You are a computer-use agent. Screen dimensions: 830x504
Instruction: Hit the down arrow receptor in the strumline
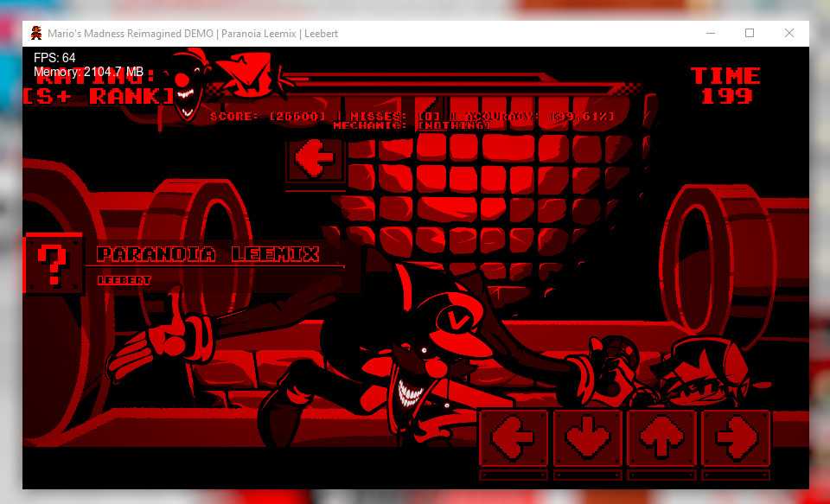tap(588, 437)
